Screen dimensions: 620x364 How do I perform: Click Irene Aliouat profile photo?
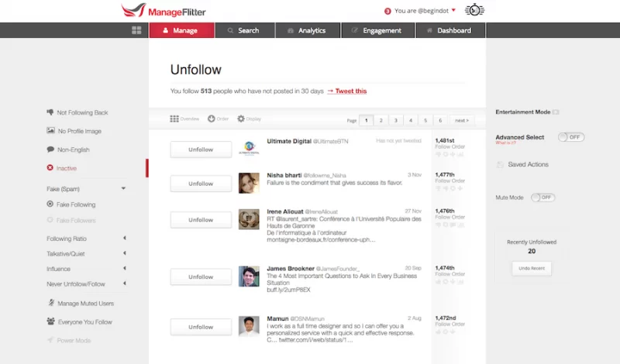click(x=249, y=219)
